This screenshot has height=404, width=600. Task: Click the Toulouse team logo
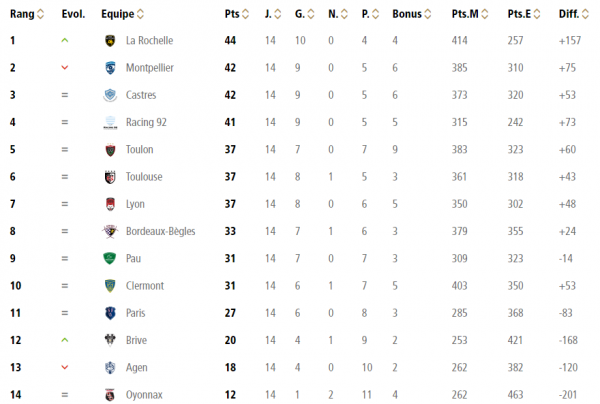tap(110, 177)
